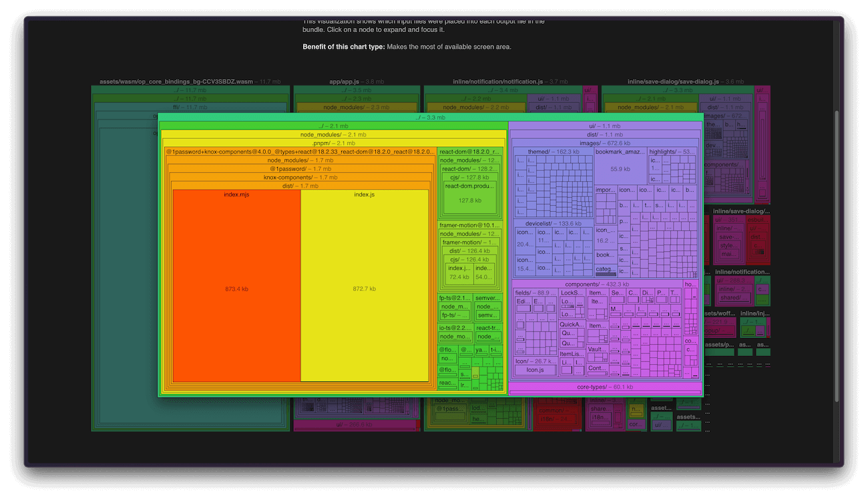This screenshot has height=499, width=868.
Task: Select the Icon.js leaf node
Action: click(536, 369)
